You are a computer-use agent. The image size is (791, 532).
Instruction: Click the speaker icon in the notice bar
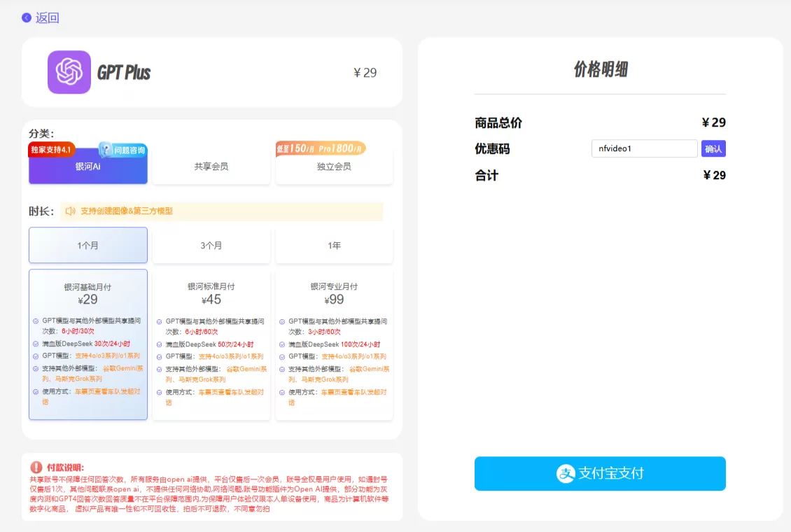(71, 211)
